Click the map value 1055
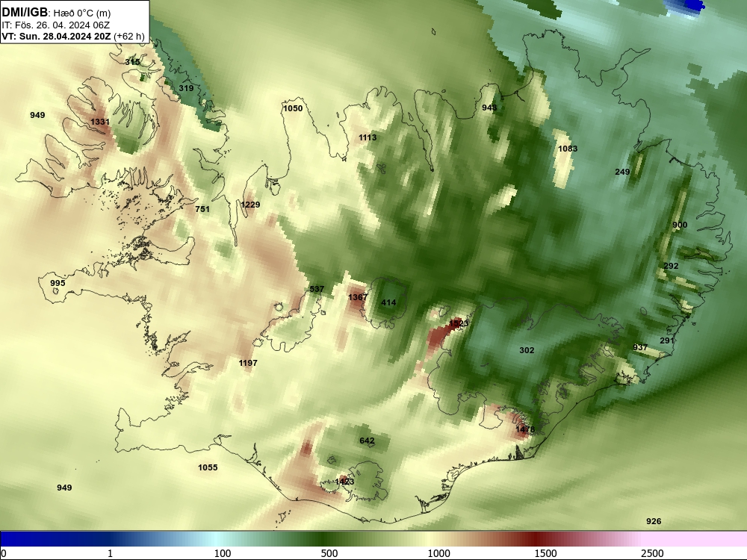 point(208,467)
